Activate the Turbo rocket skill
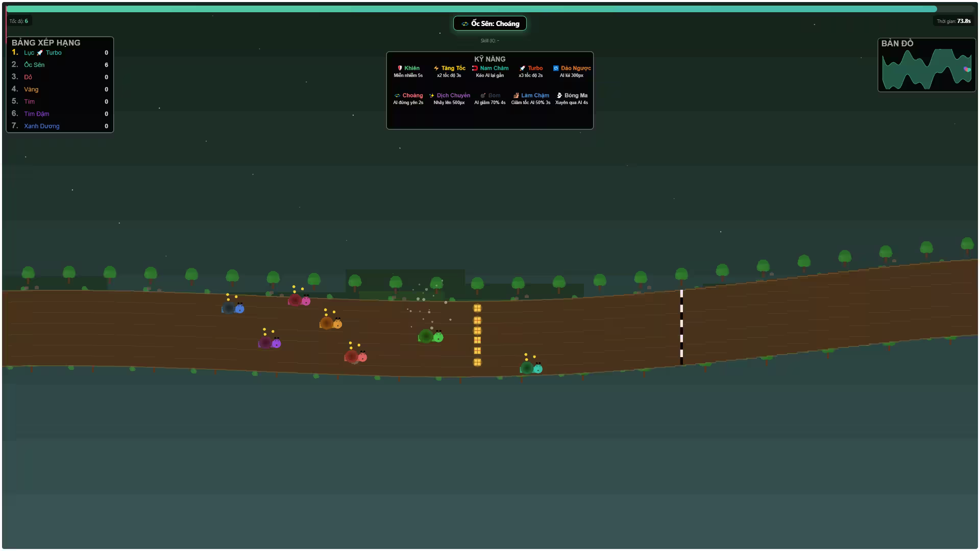The width and height of the screenshot is (980, 551). tap(522, 68)
